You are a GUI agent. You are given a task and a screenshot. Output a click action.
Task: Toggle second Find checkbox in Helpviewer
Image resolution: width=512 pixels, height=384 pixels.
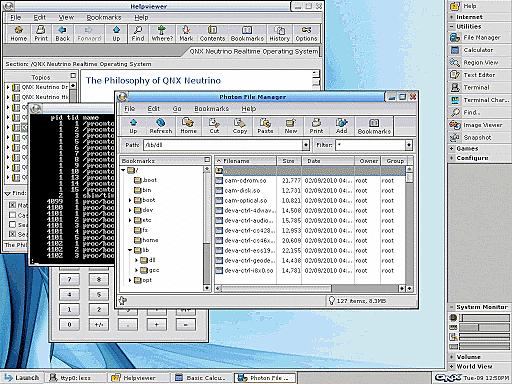(12, 215)
